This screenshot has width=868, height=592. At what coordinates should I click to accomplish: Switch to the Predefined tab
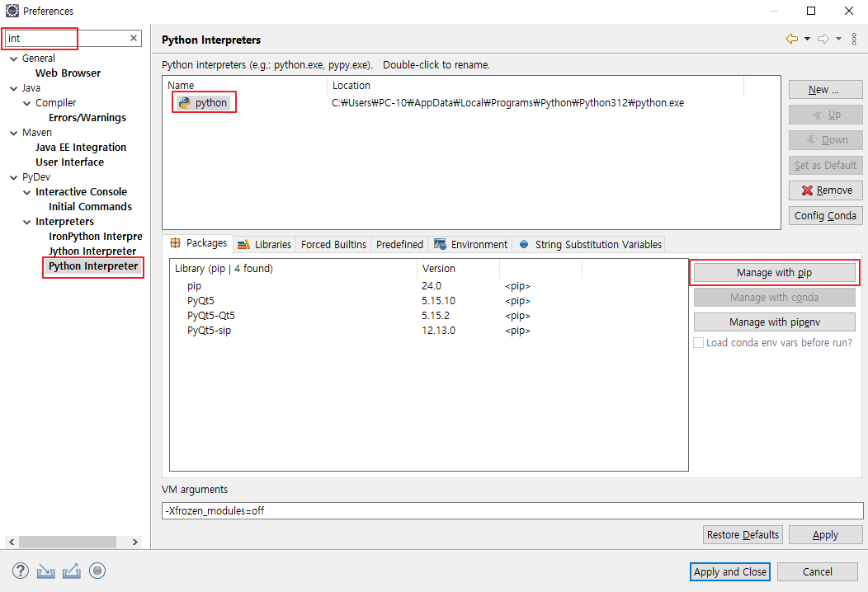tap(399, 245)
